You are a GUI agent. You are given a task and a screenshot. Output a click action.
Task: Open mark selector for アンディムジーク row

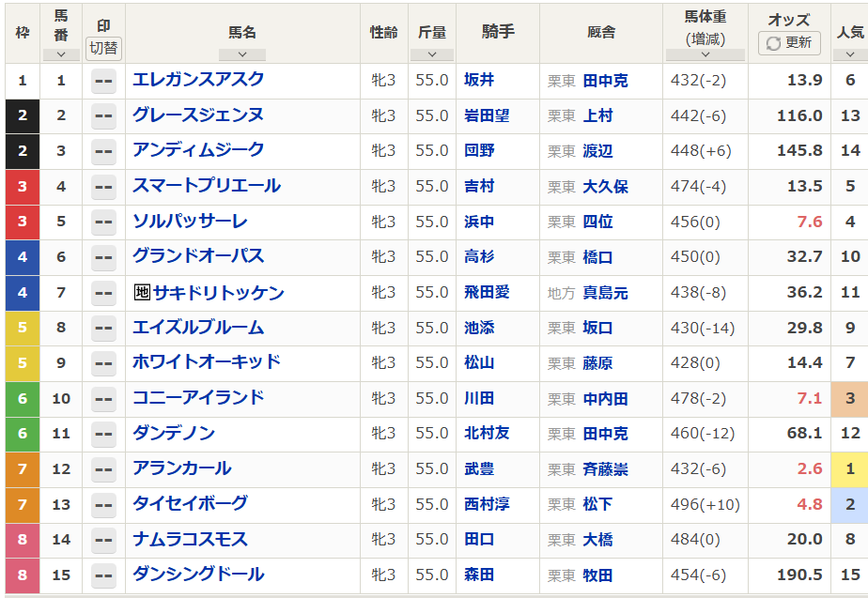click(103, 151)
